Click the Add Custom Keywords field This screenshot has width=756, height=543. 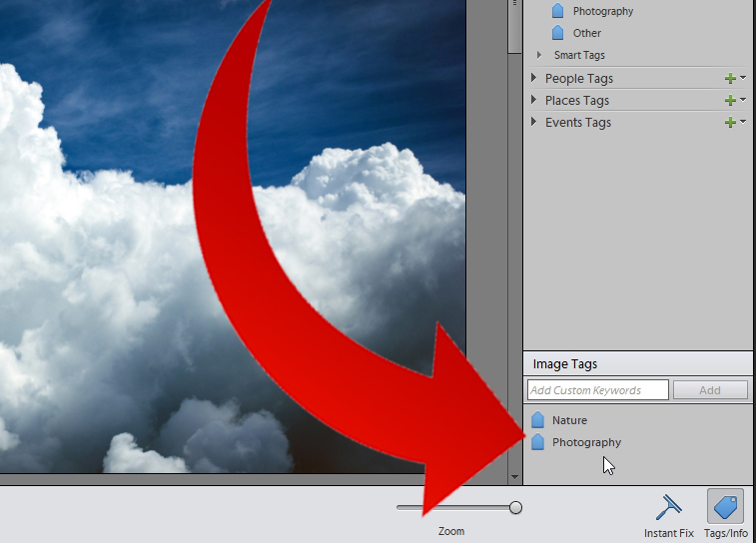pyautogui.click(x=598, y=390)
